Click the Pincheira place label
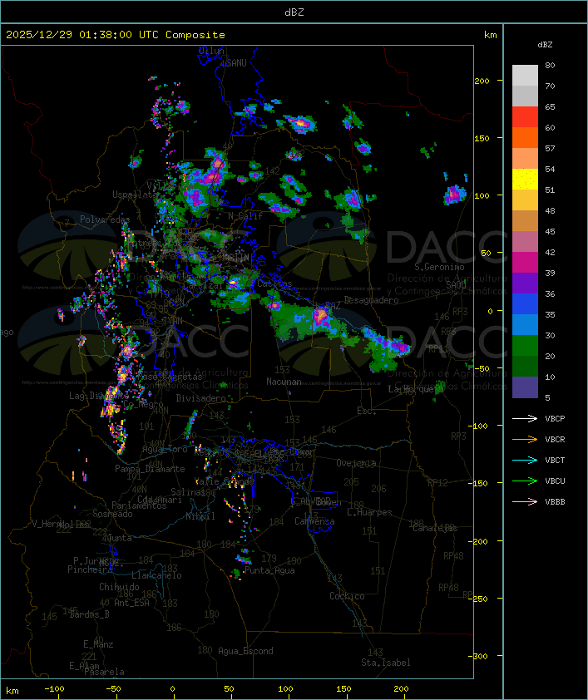Screen dimensions: 588x700 [x=90, y=569]
